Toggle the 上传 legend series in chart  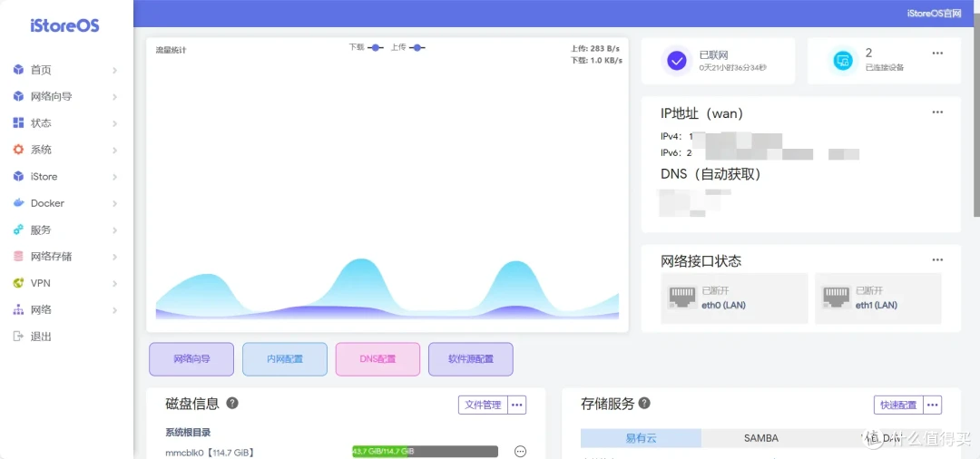(408, 47)
